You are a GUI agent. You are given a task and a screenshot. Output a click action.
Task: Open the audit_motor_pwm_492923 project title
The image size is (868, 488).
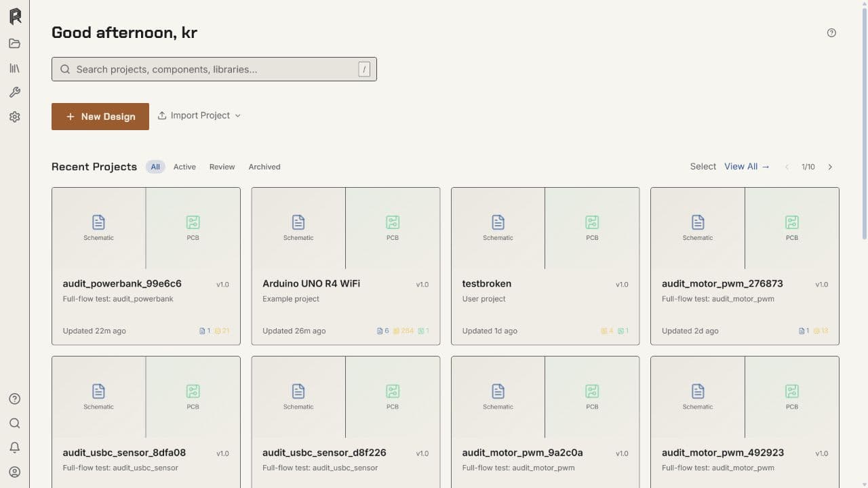723,453
